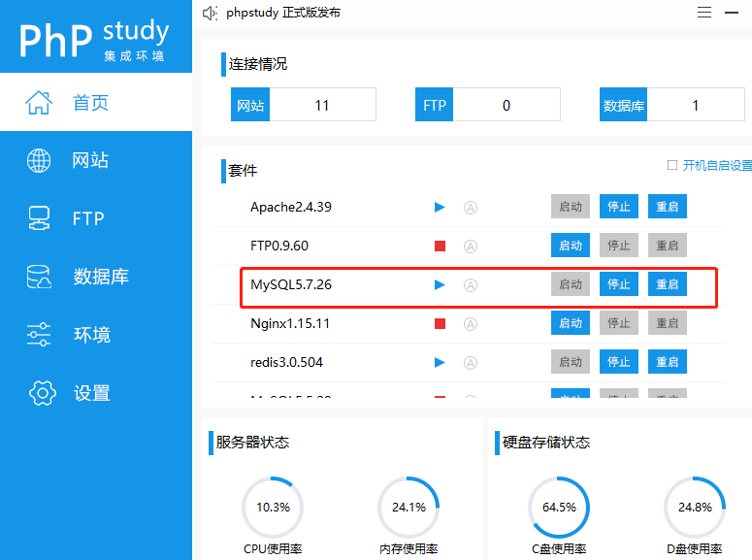Click the D盘使用率 24.8% gauge
Screen dimensions: 752x560
coord(695,508)
